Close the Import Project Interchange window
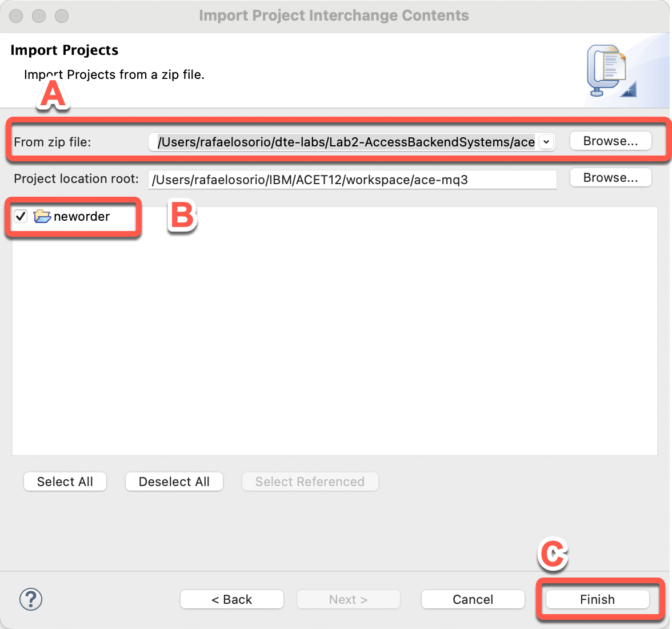 click(x=16, y=15)
